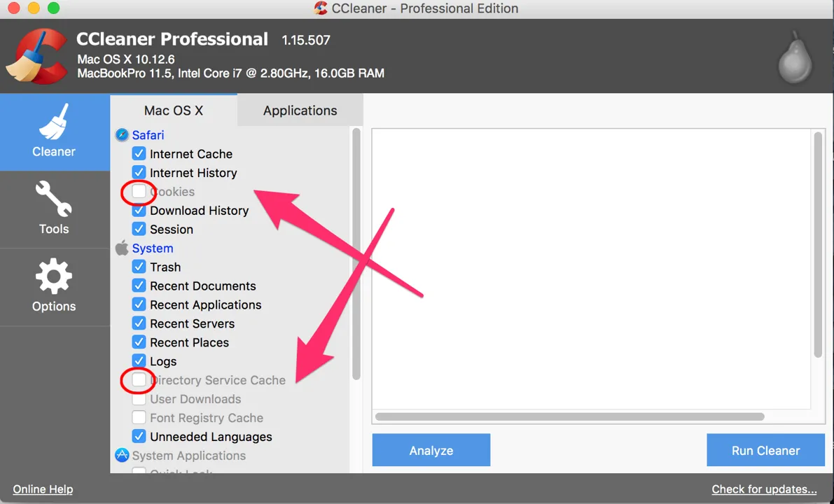Click the Run Cleaner button
The image size is (834, 504).
pos(765,450)
